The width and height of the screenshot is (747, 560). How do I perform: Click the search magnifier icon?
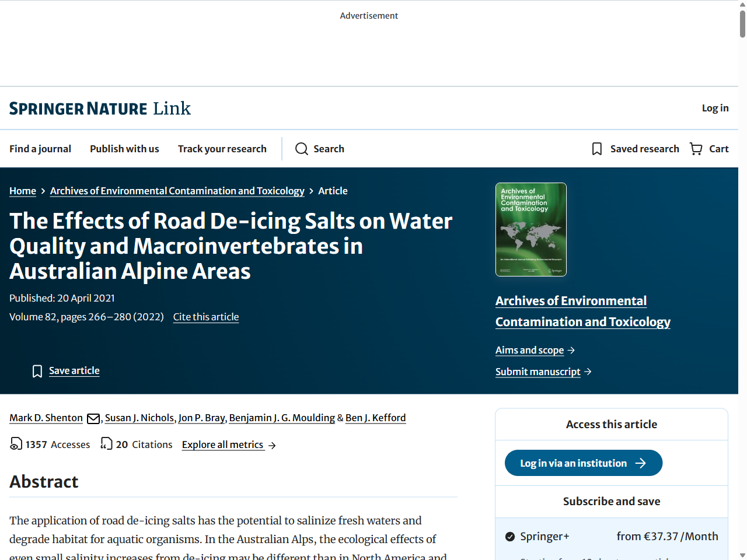(302, 149)
